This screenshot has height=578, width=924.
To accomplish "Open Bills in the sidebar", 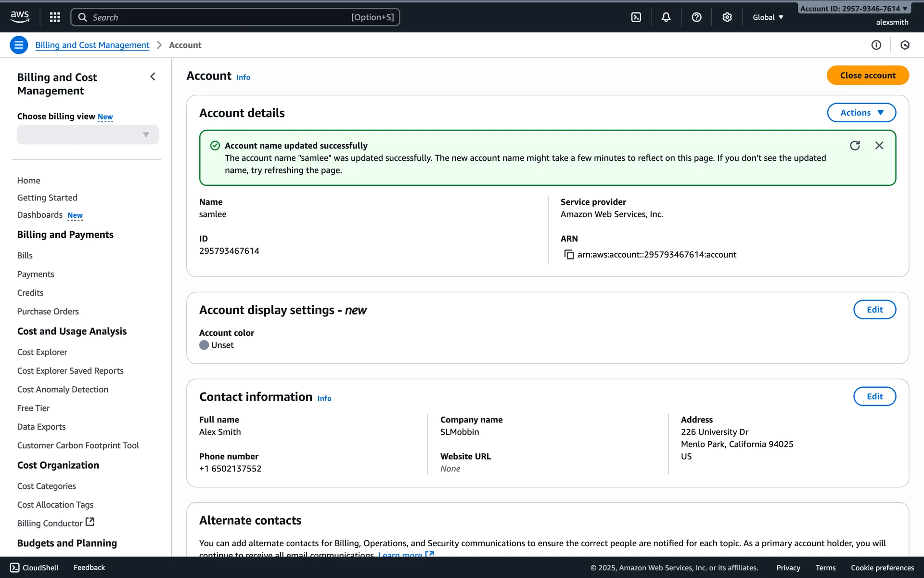I will (25, 255).
